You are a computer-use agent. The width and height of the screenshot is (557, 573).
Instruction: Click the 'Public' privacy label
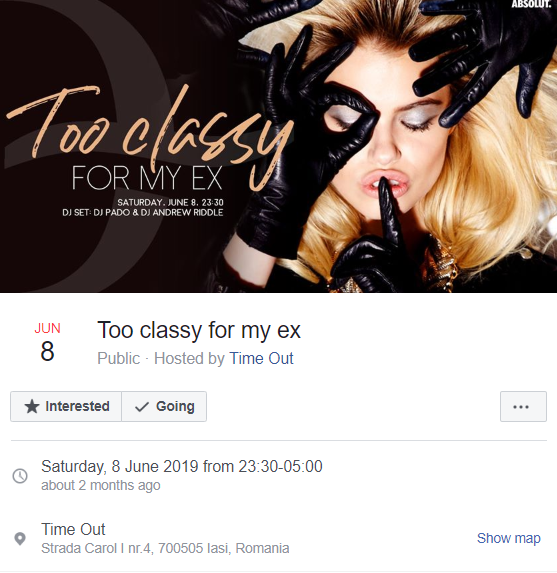tap(118, 358)
